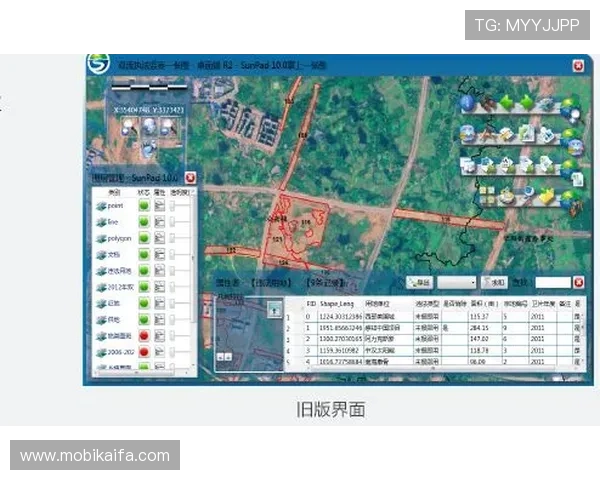Click the middle add-document icon in third row
The height and width of the screenshot is (480, 600).
(507, 165)
